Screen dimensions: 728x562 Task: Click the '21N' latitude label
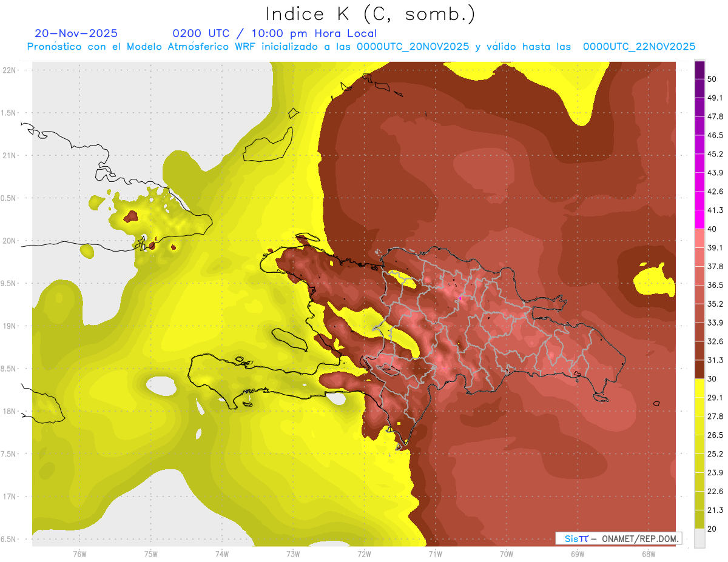point(10,156)
